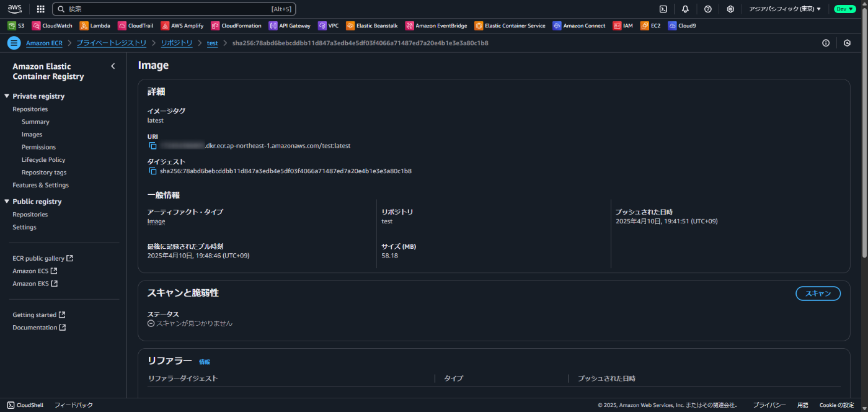This screenshot has height=412, width=868.
Task: Open the IAM shortcut
Action: 623,26
